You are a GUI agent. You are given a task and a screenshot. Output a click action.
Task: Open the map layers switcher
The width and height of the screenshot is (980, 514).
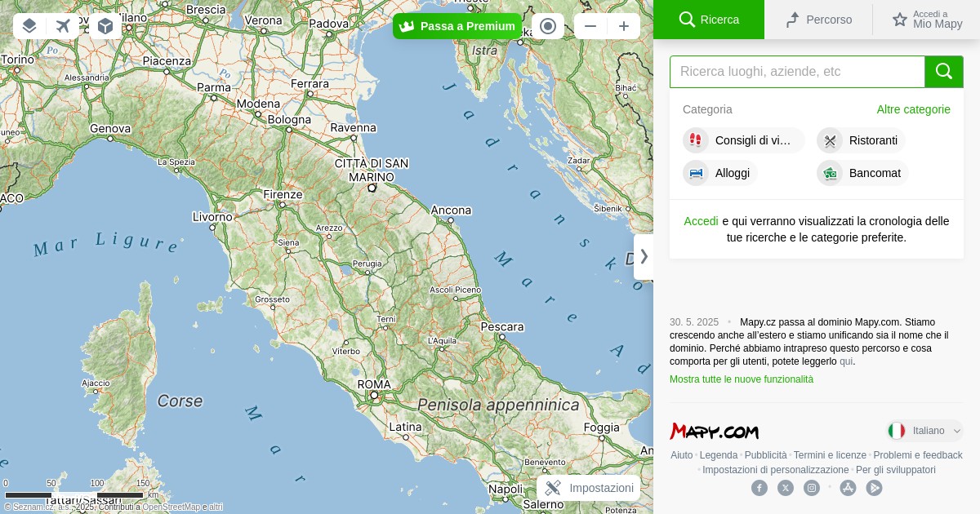coord(29,26)
